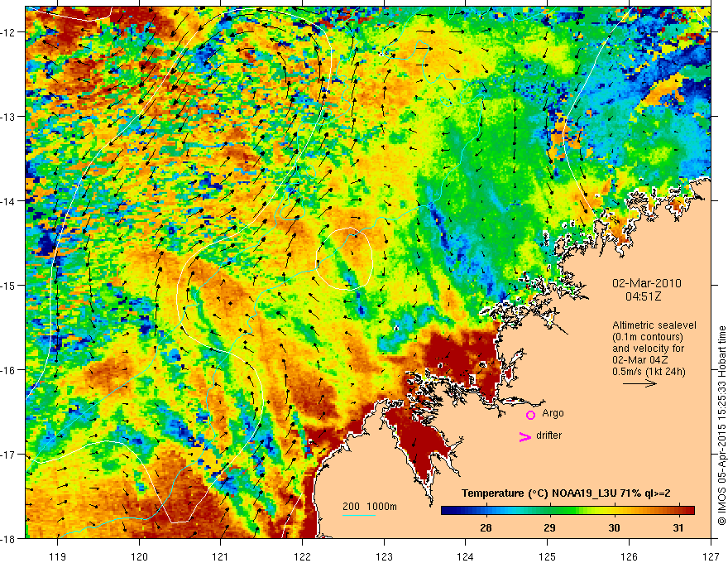Click 'and velocity for' legend line
This screenshot has width=728, height=563.
(x=648, y=349)
